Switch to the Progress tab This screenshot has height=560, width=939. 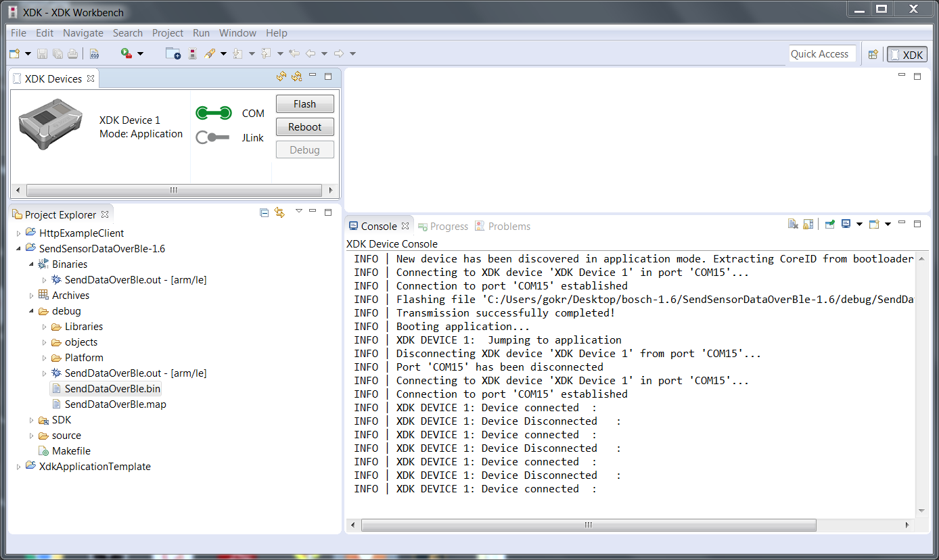pyautogui.click(x=443, y=227)
